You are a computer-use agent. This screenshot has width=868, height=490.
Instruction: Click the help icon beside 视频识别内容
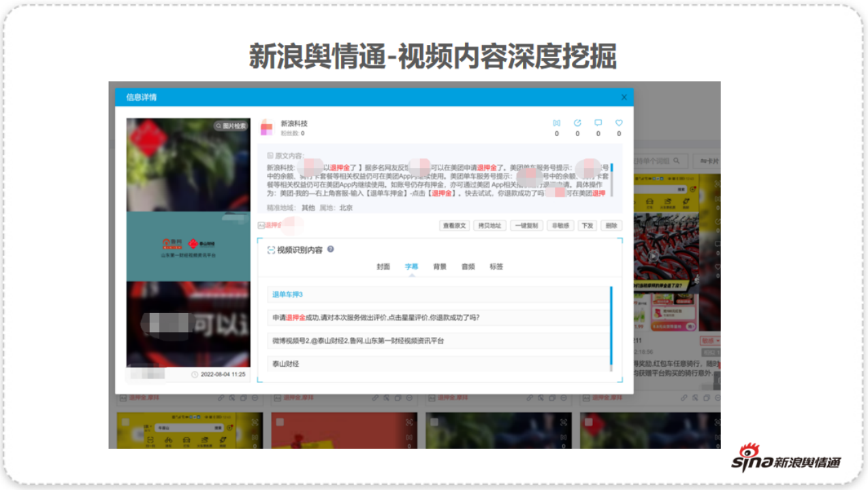click(x=332, y=250)
